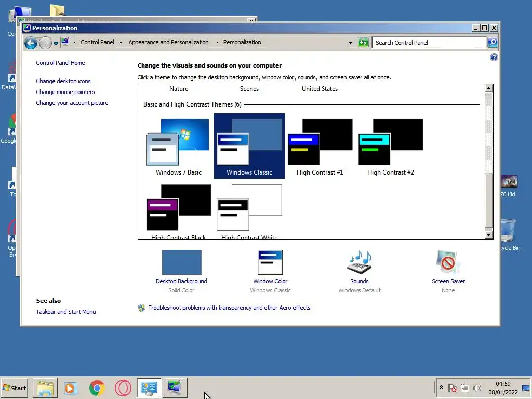This screenshot has height=399, width=532.
Task: Open the Sounds settings icon
Action: [360, 262]
